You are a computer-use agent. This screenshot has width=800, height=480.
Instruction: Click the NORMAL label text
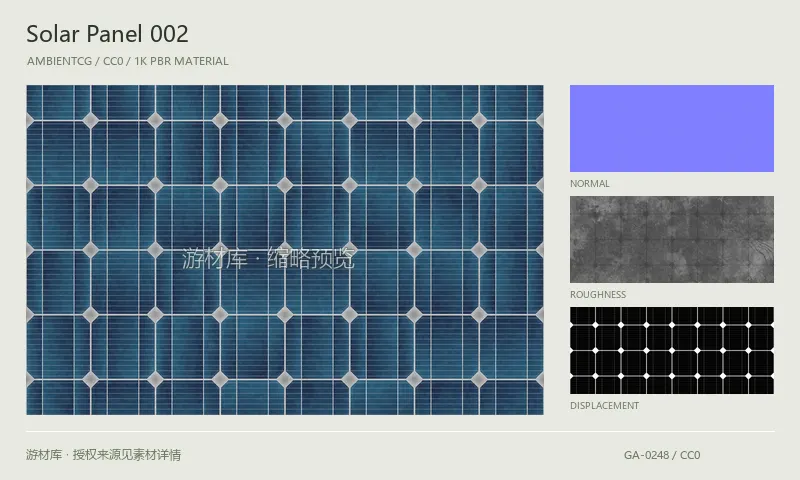tap(590, 184)
